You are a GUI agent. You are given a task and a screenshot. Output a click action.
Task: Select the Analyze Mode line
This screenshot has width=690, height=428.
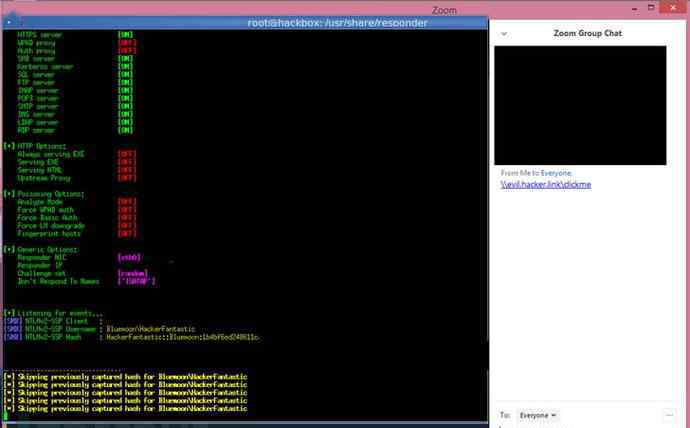(77, 202)
